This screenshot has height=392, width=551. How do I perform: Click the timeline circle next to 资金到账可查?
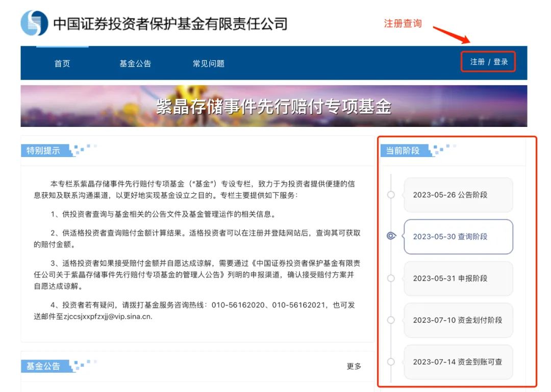point(391,362)
